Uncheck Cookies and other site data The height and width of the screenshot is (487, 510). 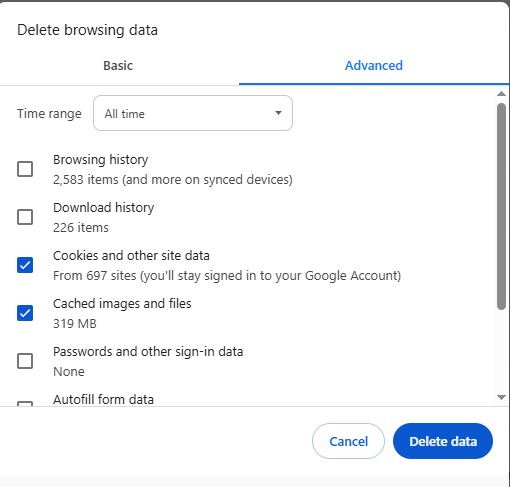click(x=25, y=265)
